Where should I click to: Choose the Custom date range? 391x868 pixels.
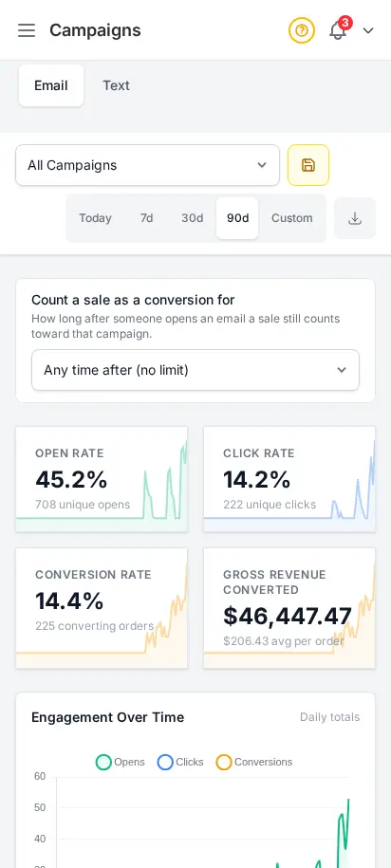(292, 218)
